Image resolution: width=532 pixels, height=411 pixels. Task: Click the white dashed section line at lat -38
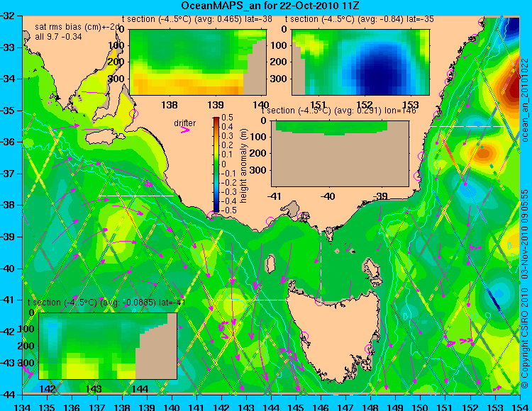pos(136,196)
